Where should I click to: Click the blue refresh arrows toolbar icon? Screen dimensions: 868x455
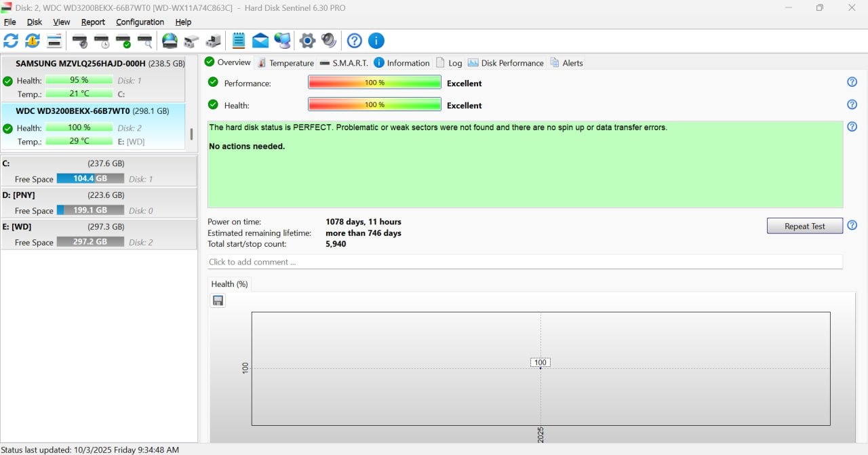[x=11, y=41]
